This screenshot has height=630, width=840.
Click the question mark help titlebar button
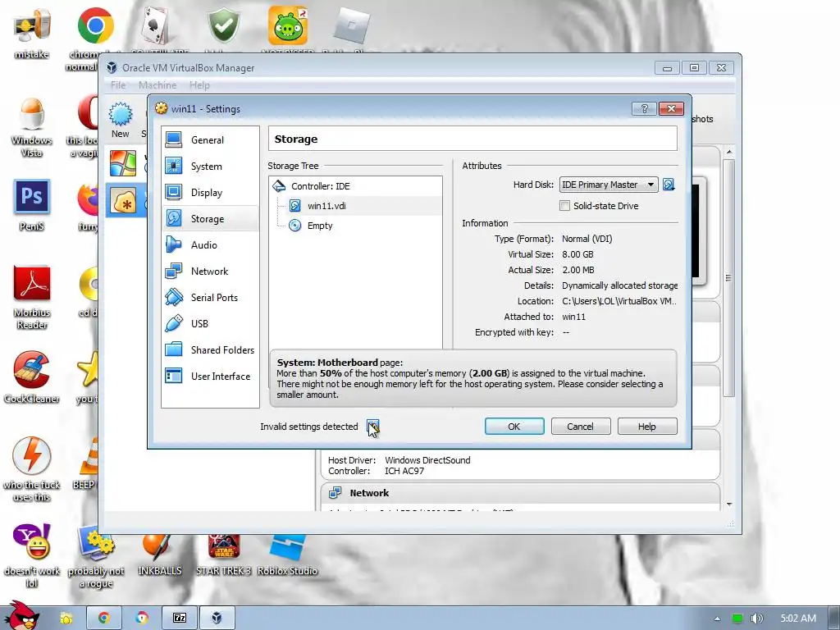[645, 109]
